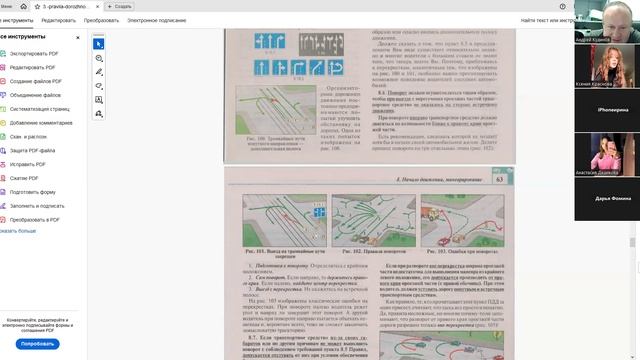Image resolution: width=640 pixels, height=360 pixels.
Task: Click the Добавление комментариев icon
Action: 3,123
